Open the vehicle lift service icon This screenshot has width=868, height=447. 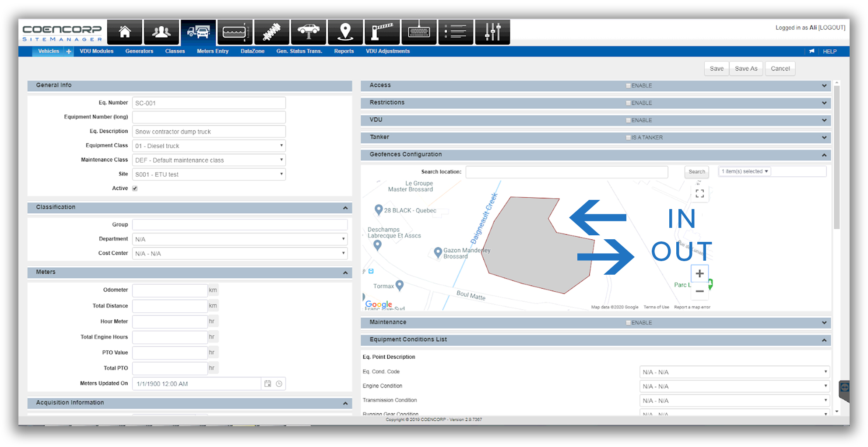click(x=308, y=31)
